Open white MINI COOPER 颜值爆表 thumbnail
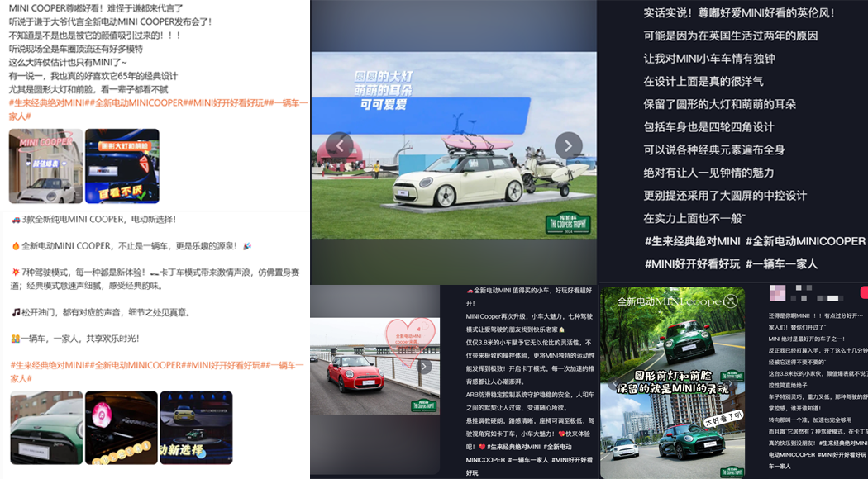The width and height of the screenshot is (868, 479). coord(46,166)
